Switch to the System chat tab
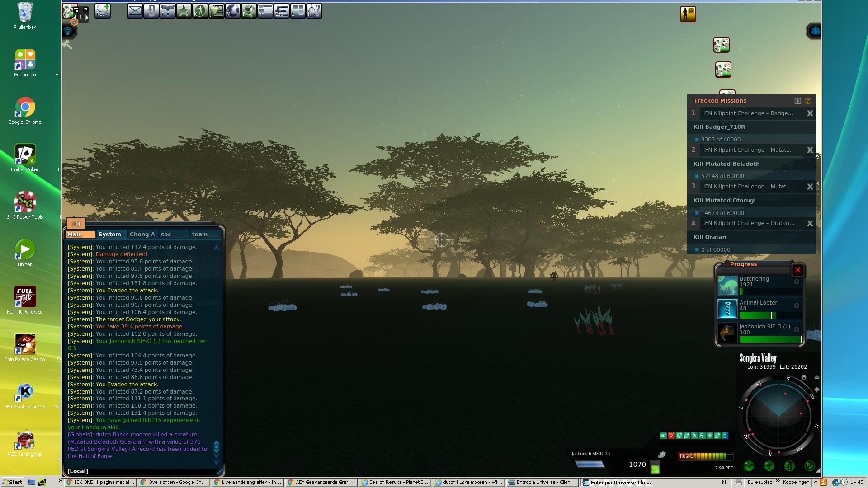The height and width of the screenshot is (488, 868). (x=110, y=234)
